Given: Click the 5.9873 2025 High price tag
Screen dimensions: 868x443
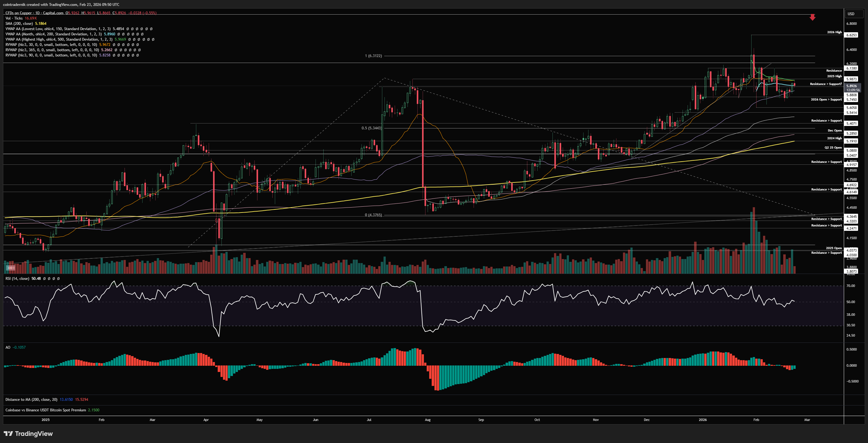Looking at the screenshot, I should (852, 79).
